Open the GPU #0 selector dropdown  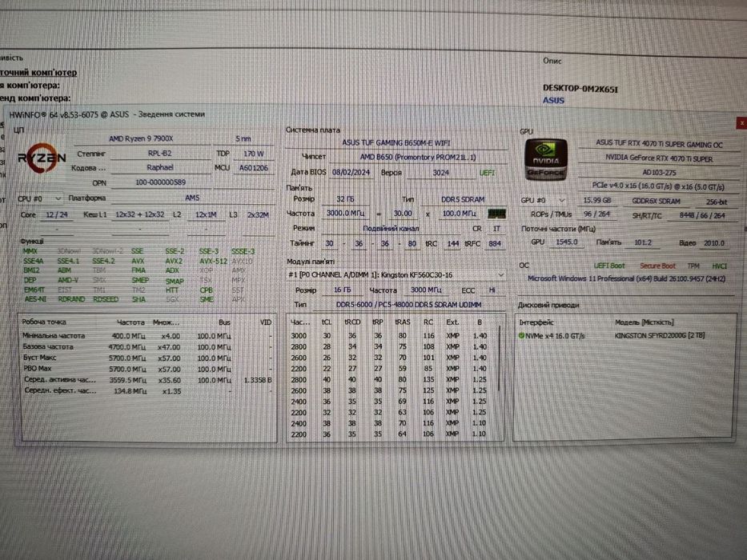543,201
